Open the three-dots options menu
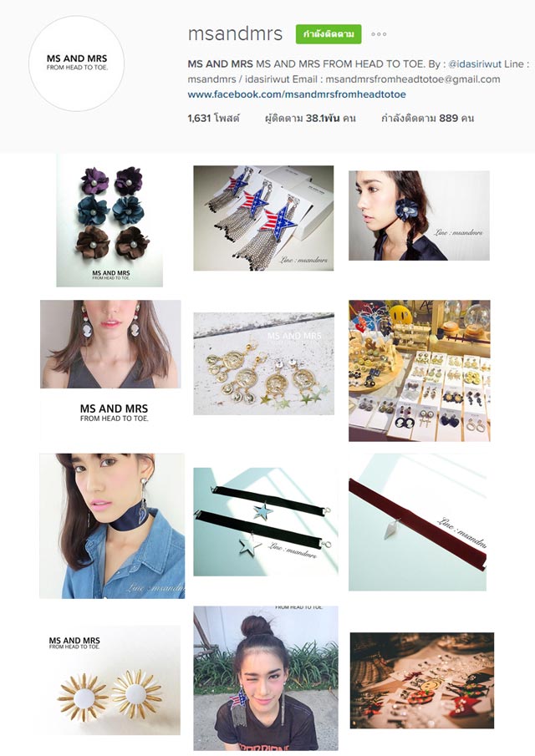 pyautogui.click(x=379, y=34)
